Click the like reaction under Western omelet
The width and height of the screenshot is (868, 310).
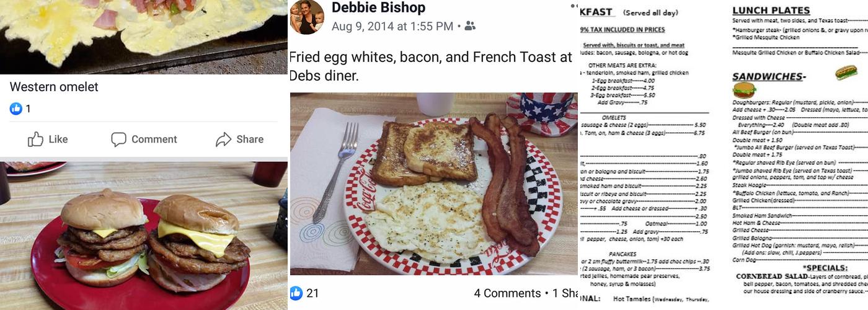coord(16,108)
